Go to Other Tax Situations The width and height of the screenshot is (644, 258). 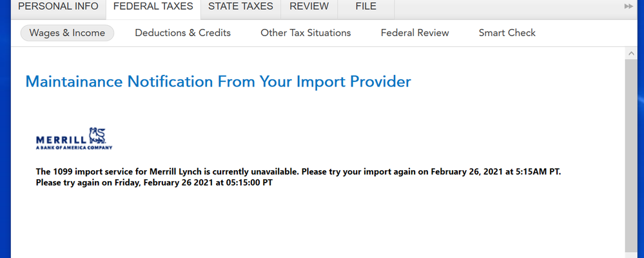(306, 33)
